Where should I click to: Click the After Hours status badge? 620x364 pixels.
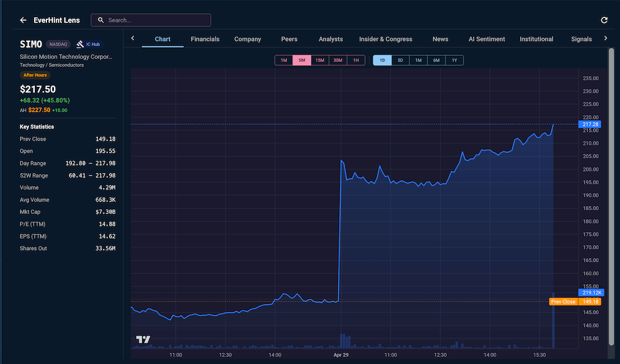tap(35, 75)
